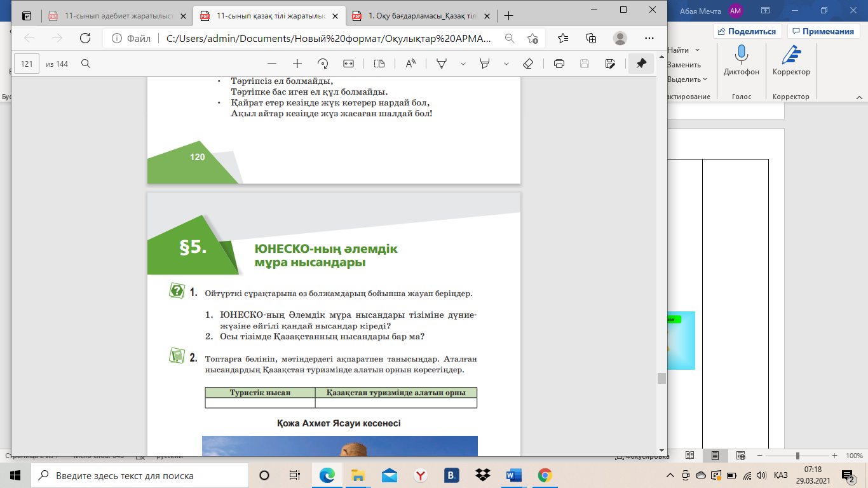Open Dropbox from the taskbar
Image resolution: width=868 pixels, height=488 pixels.
(482, 475)
